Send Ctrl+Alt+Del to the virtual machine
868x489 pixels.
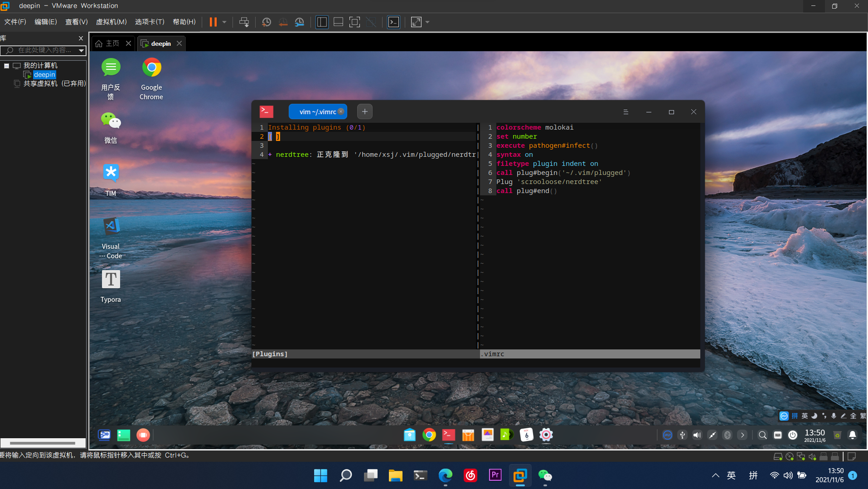pyautogui.click(x=244, y=22)
